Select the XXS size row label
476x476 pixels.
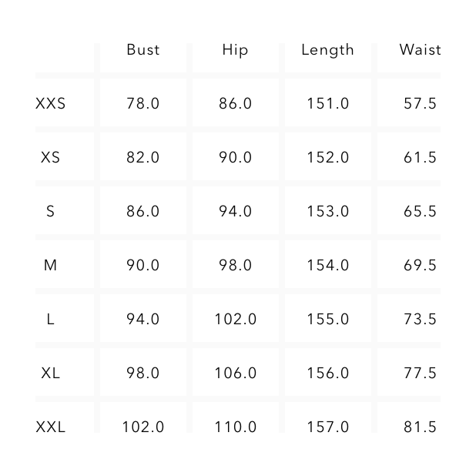[51, 103]
